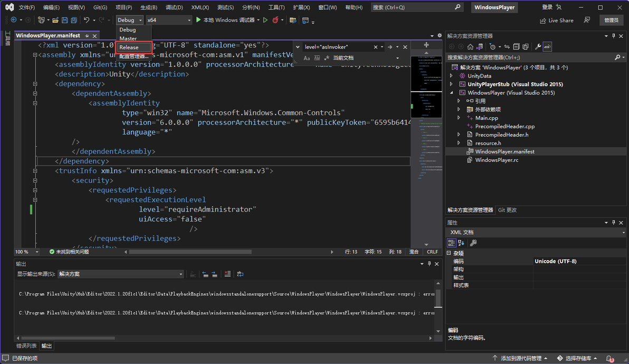
Task: Toggle match case Aa in find box
Action: [307, 58]
